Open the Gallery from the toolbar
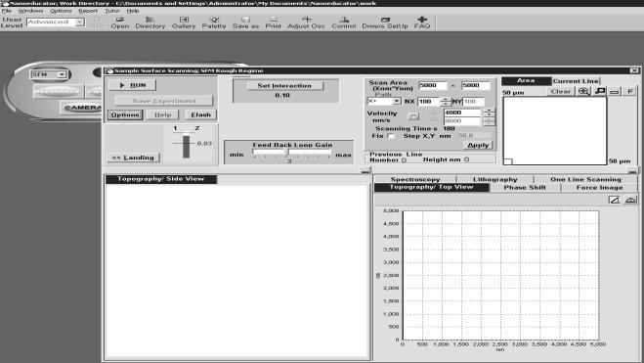The height and width of the screenshot is (363, 644). pyautogui.click(x=184, y=23)
